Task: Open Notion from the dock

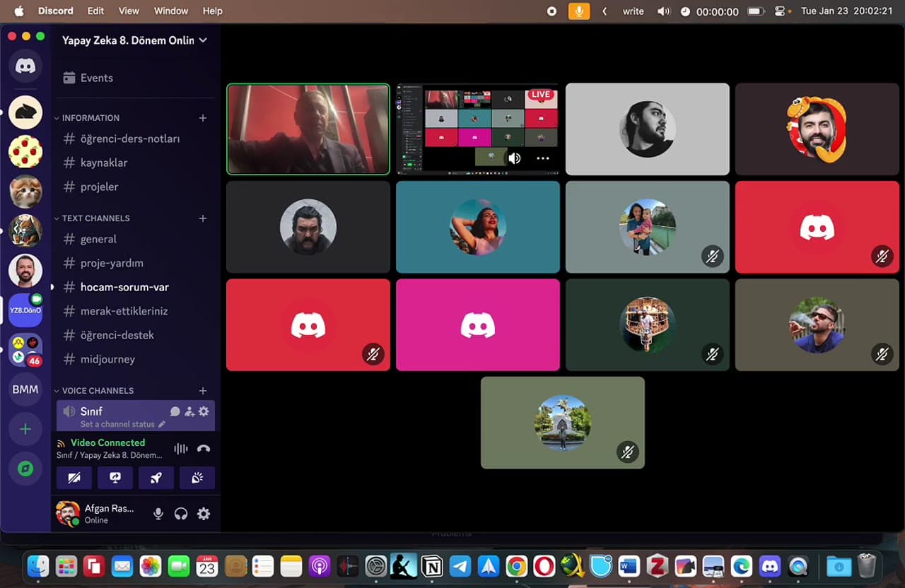Action: click(432, 566)
